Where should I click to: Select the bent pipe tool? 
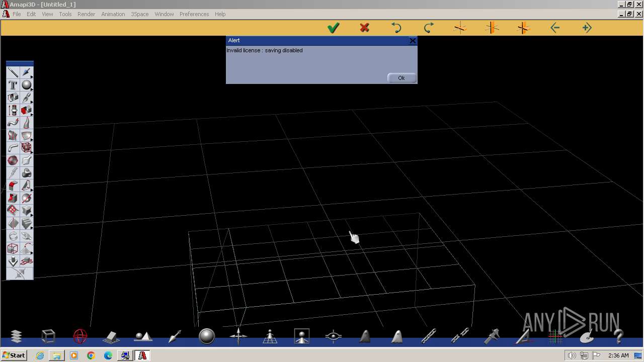pyautogui.click(x=13, y=148)
